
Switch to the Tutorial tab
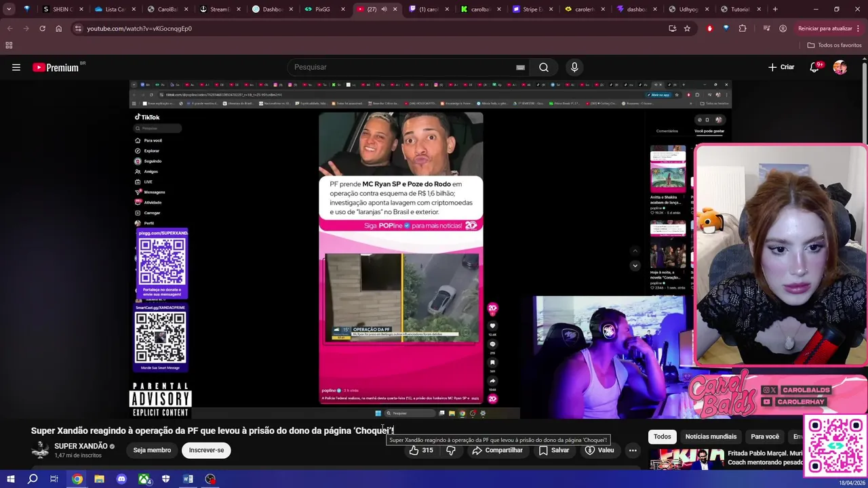coord(741,9)
